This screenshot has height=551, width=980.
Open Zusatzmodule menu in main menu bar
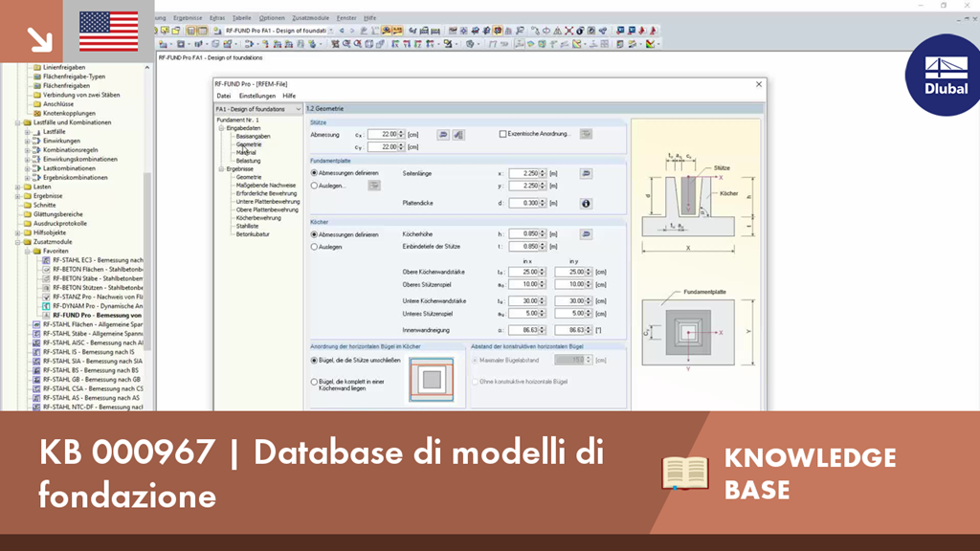311,18
